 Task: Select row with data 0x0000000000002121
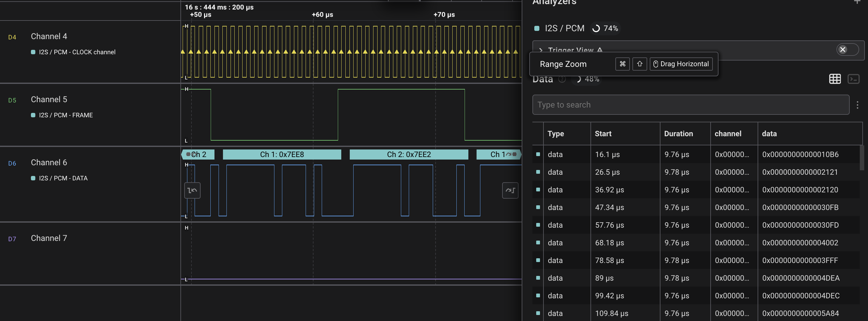pos(696,172)
